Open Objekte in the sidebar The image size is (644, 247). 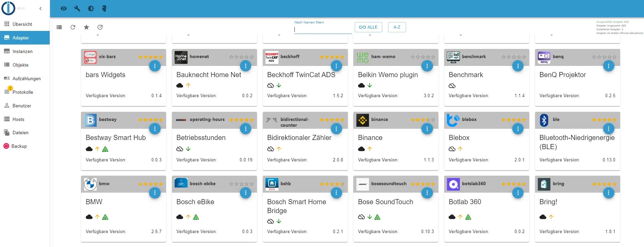(25, 65)
